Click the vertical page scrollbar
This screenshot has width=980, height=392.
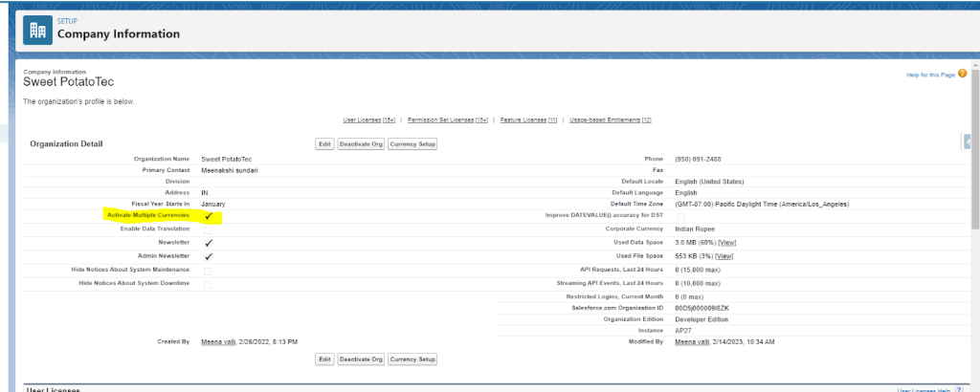(975, 150)
